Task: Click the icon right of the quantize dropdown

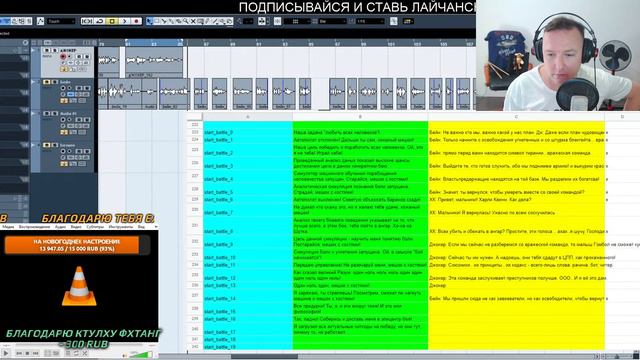Action: point(393,21)
